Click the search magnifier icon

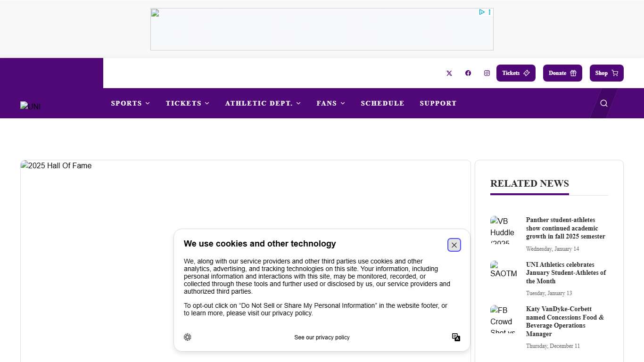tap(604, 103)
